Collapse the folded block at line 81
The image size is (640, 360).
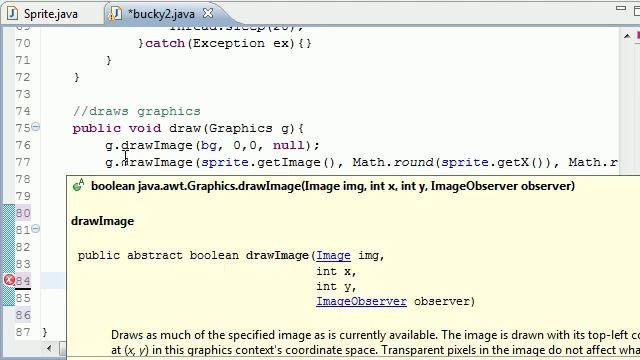point(36,229)
